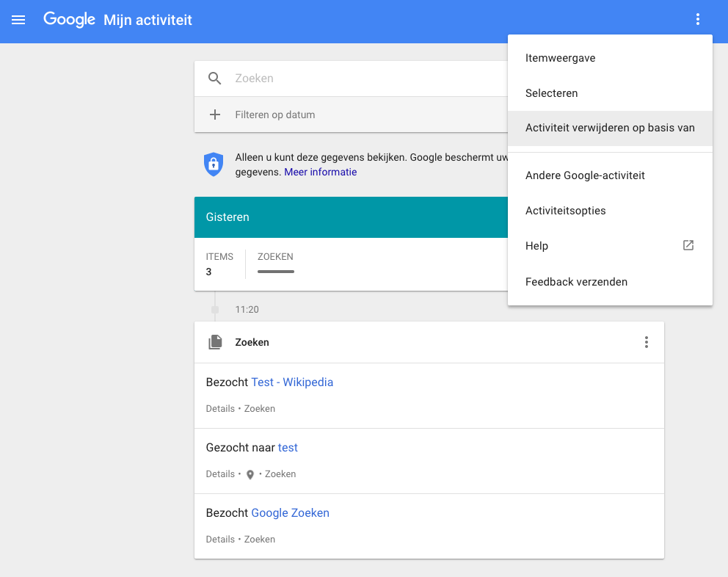Expand the 'Filteren op datum' filter
The height and width of the screenshot is (577, 728).
tap(274, 115)
